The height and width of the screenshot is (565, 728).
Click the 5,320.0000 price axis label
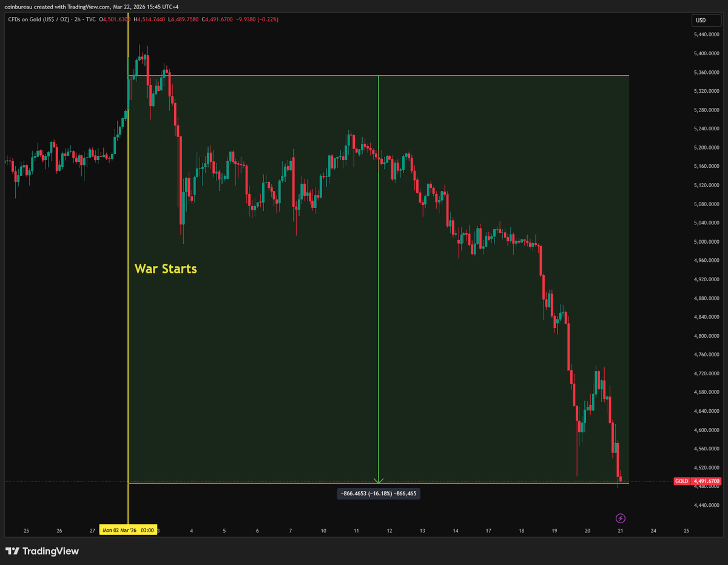[707, 91]
